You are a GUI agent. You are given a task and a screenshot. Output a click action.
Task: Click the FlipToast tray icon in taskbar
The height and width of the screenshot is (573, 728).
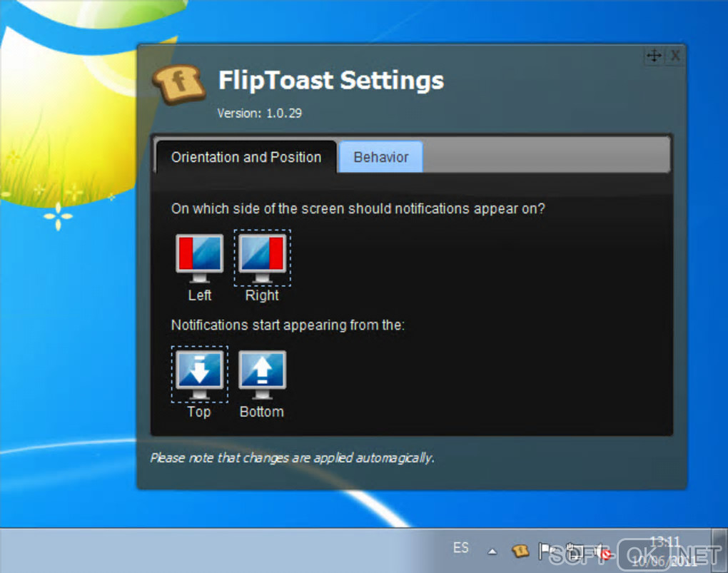click(520, 551)
